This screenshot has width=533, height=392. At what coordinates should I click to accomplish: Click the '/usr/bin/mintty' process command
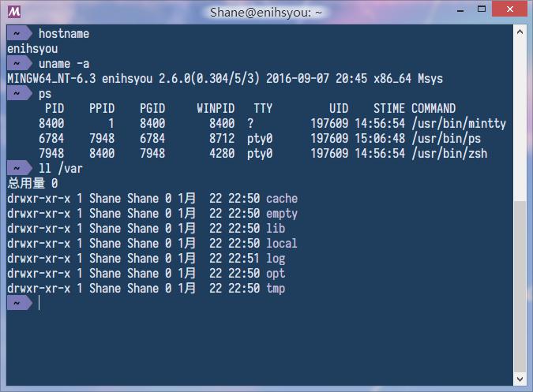pyautogui.click(x=458, y=124)
